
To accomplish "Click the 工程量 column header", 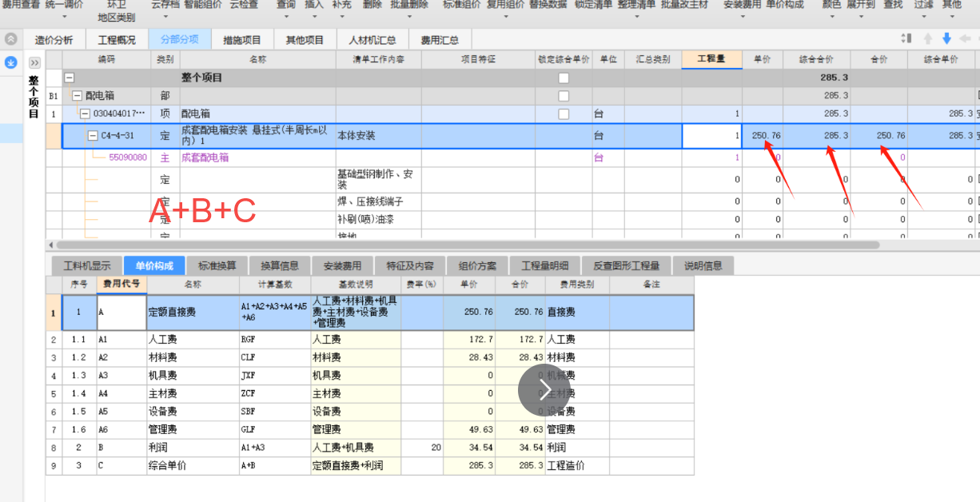I will [711, 59].
